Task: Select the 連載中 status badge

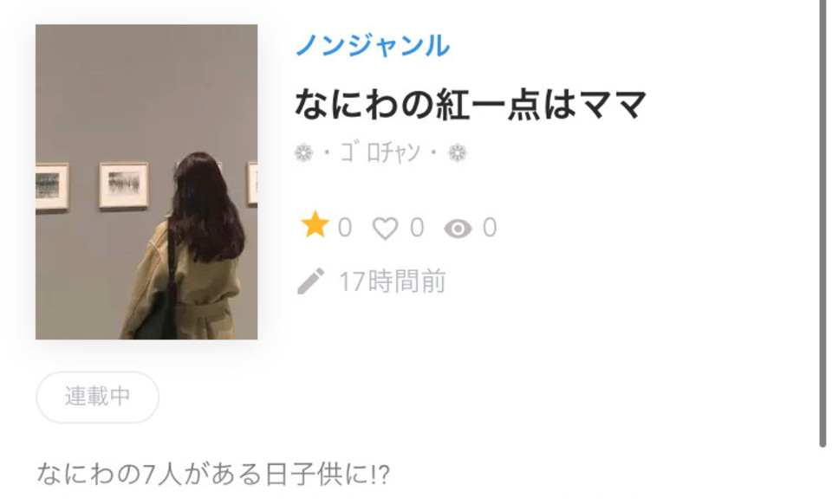Action: (x=98, y=397)
